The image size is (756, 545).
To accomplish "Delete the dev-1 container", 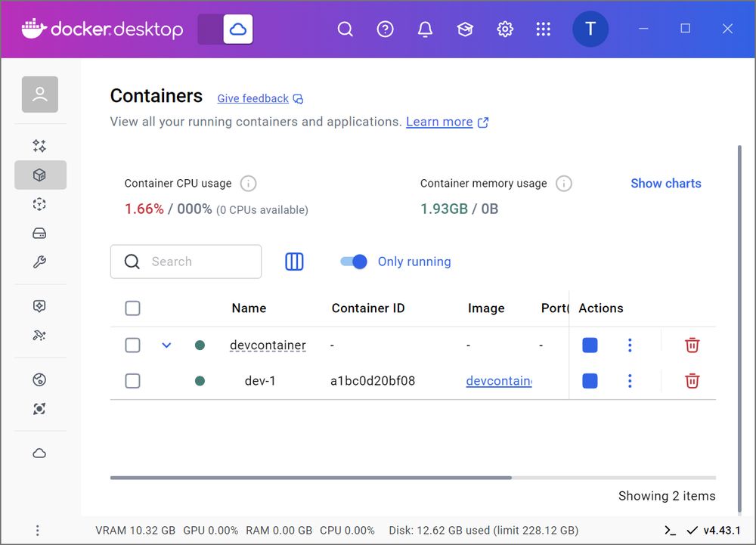I will 692,381.
